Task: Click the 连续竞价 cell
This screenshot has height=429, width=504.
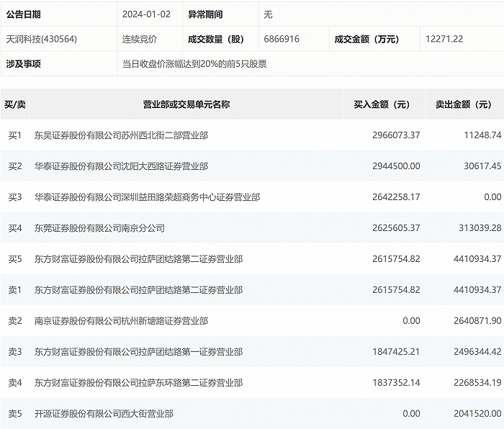Action: (x=140, y=39)
